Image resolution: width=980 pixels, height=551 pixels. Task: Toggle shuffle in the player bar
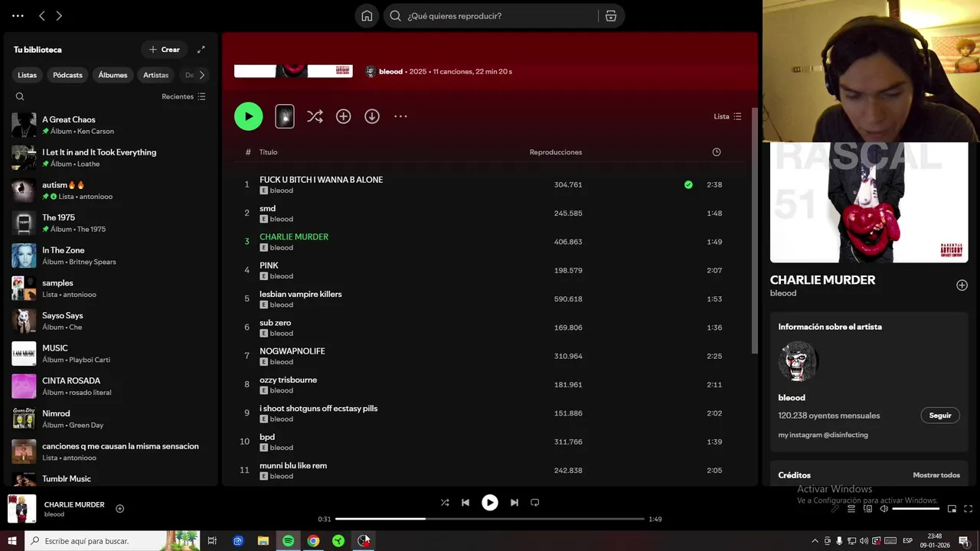(x=445, y=503)
